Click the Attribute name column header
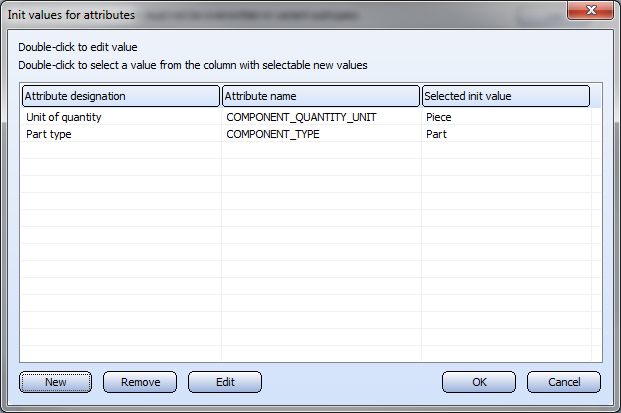The image size is (621, 413). pyautogui.click(x=321, y=96)
